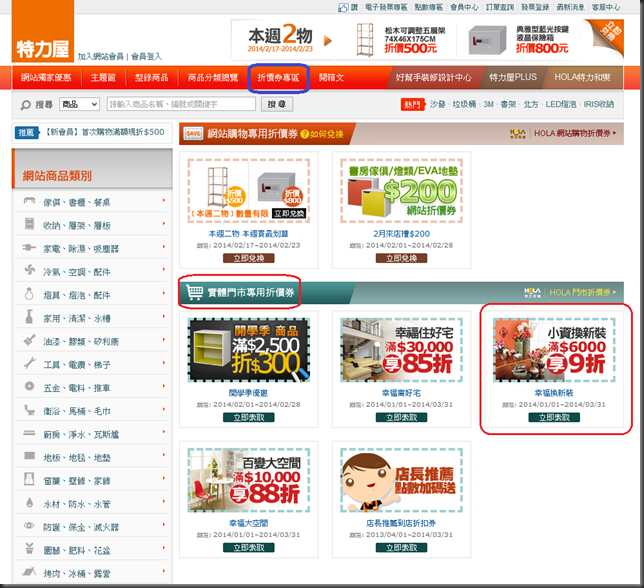The width and height of the screenshot is (644, 588).
Task: Click the shopping cart icon beside 實體門市專用折價券
Action: [x=194, y=292]
